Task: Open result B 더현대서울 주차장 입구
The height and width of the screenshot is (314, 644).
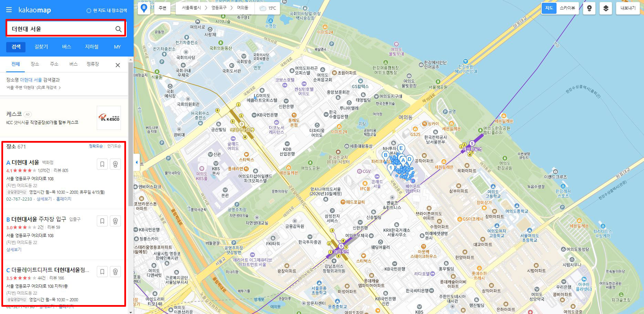Action: coord(39,219)
